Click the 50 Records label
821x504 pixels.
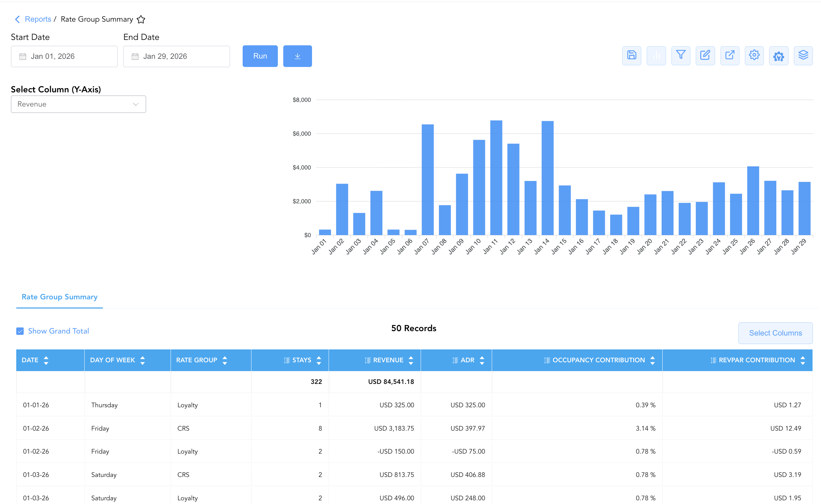tap(414, 328)
